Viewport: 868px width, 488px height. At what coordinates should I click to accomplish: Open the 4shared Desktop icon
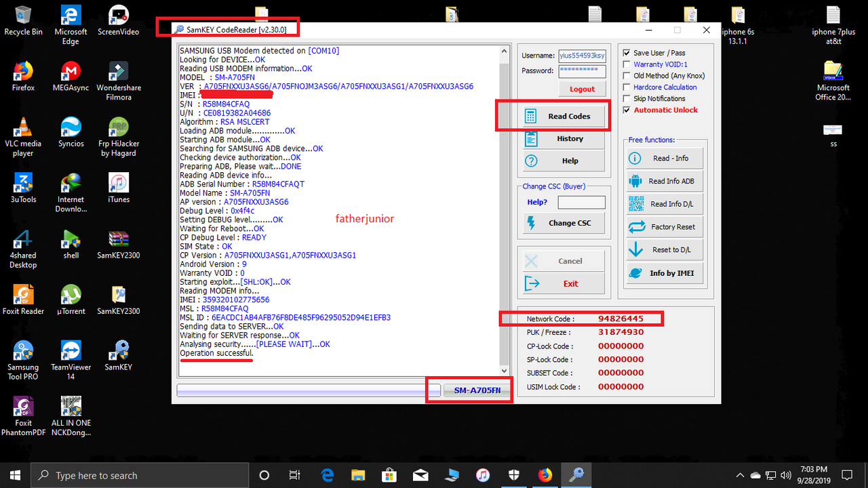point(23,249)
